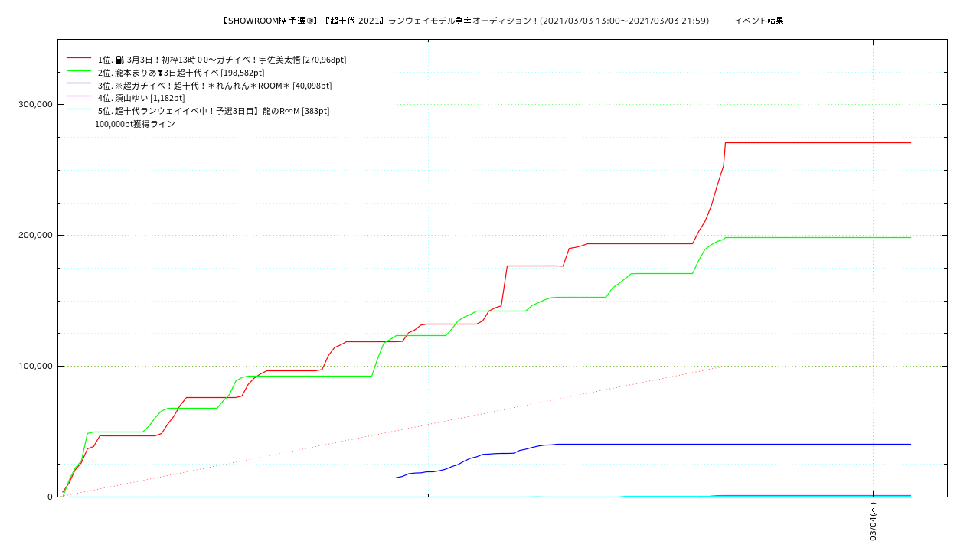Click the '100,000pt獲得ライン' legend label

(135, 124)
